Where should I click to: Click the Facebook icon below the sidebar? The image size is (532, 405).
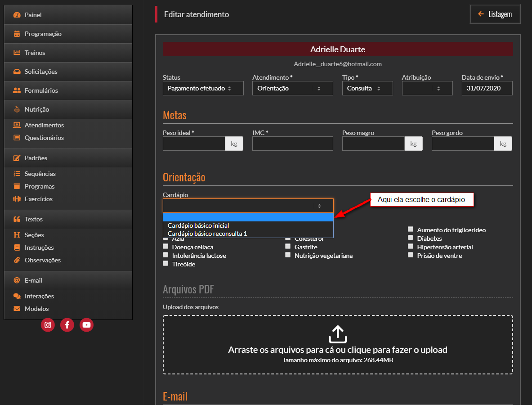tap(67, 325)
